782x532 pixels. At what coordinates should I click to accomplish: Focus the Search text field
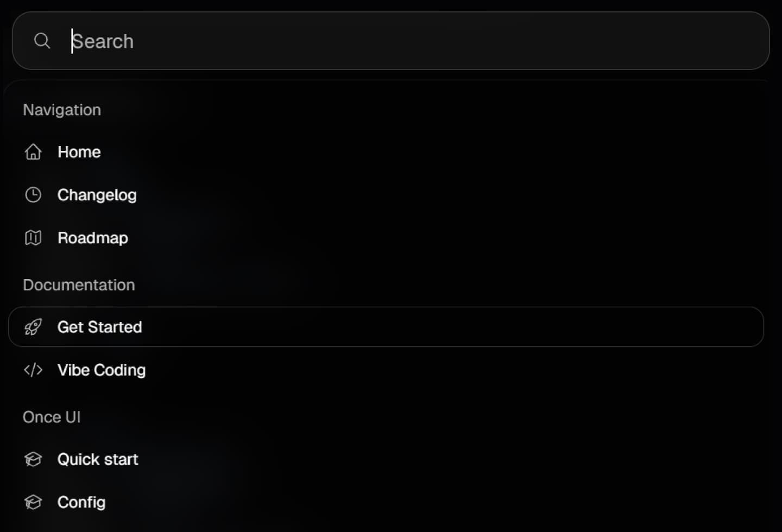click(391, 41)
